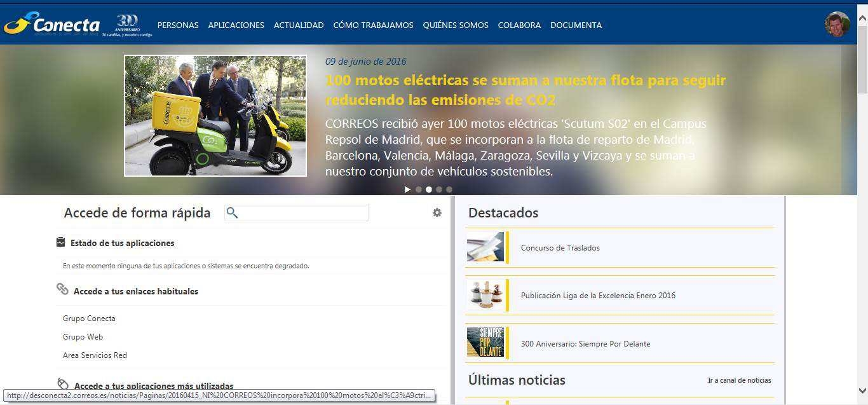The height and width of the screenshot is (405, 868).
Task: Click the enlaces habituales chain icon
Action: (62, 289)
